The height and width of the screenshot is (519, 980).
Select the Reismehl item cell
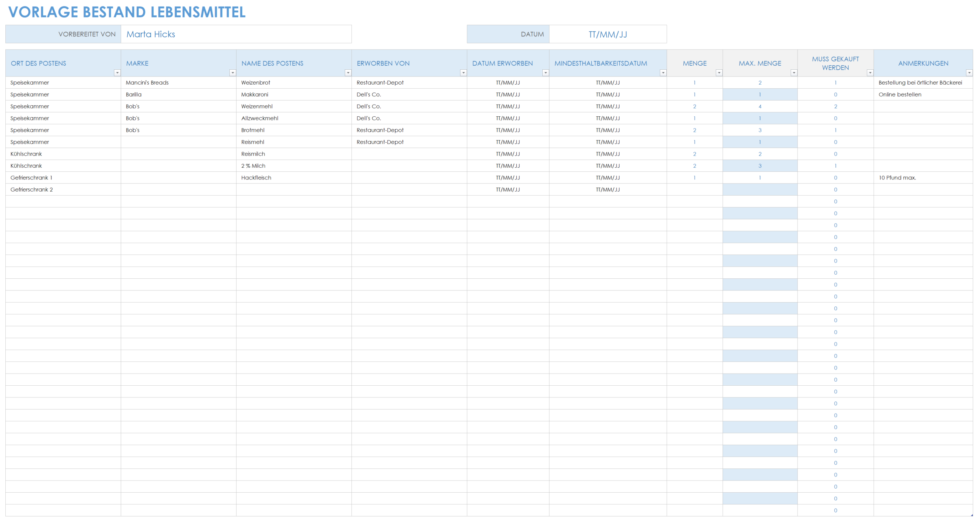[294, 142]
